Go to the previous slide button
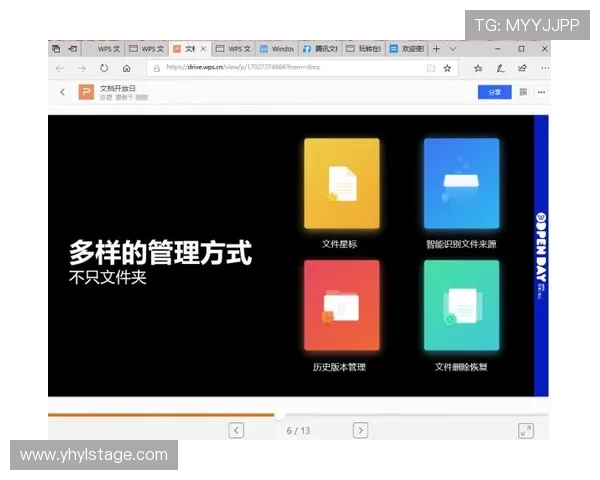600x480 pixels. tap(236, 430)
